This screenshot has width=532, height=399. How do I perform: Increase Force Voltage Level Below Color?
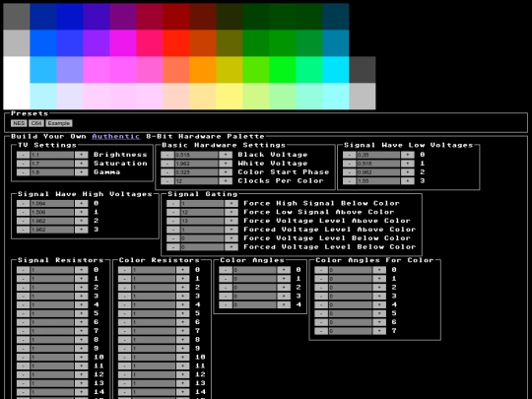232,238
